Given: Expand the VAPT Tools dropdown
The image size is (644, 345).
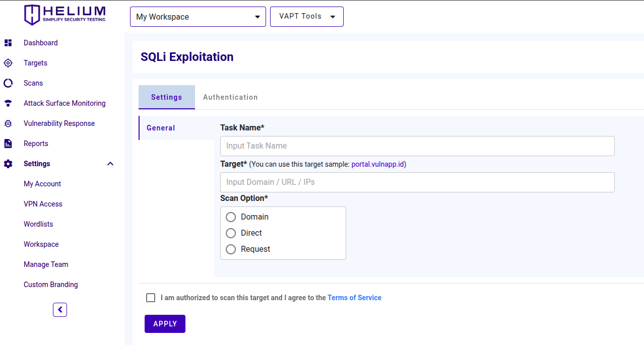Looking at the screenshot, I should click(306, 16).
